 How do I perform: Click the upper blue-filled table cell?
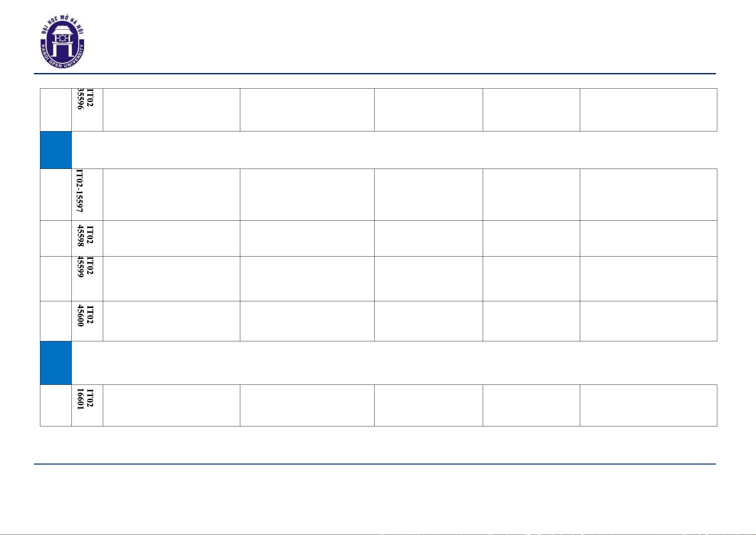coord(56,150)
